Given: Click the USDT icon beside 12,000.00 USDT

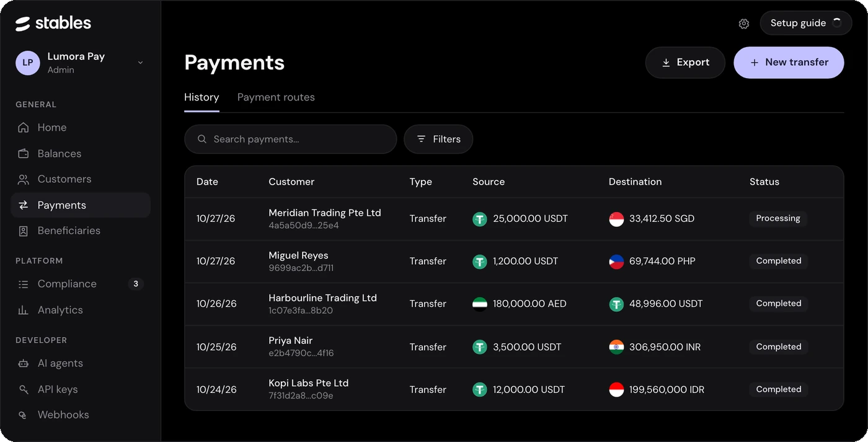Looking at the screenshot, I should point(480,390).
